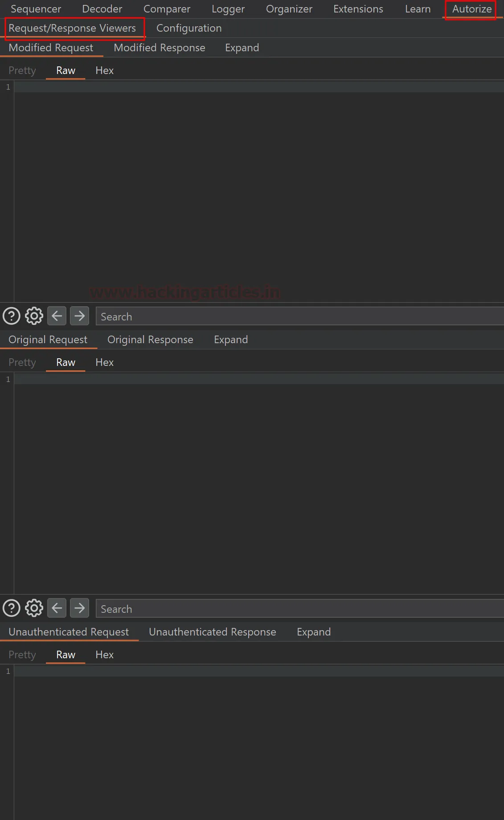Switch to Pretty view in Original Request pane

pos(22,362)
